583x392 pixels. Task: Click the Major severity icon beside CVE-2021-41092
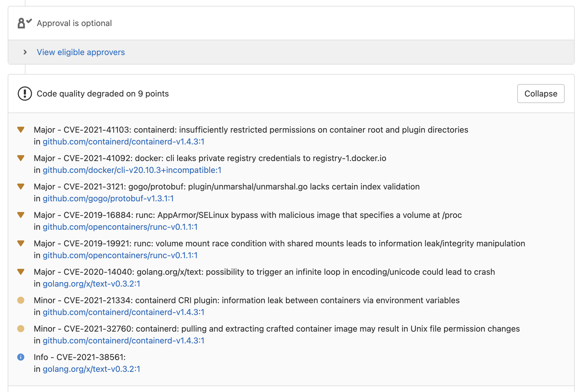pos(21,158)
